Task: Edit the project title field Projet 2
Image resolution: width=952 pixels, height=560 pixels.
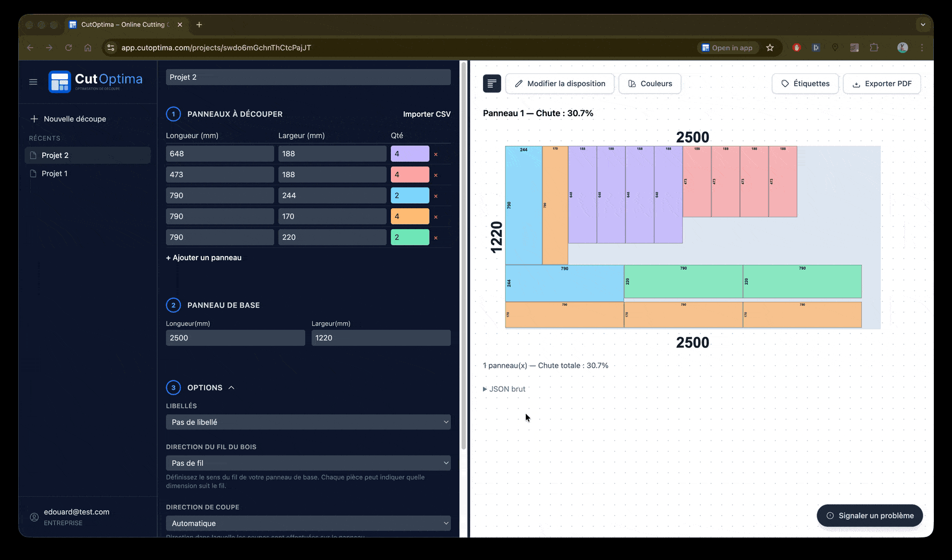Action: 308,77
